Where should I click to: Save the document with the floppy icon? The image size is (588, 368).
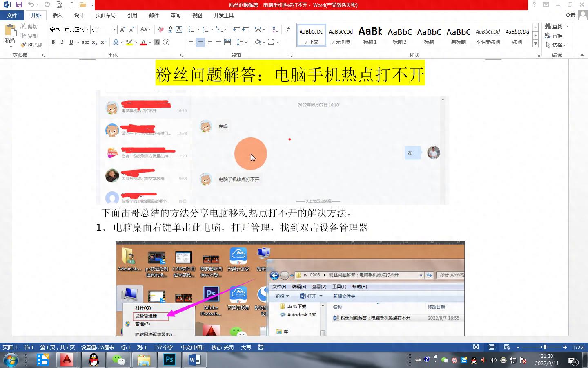[19, 4]
